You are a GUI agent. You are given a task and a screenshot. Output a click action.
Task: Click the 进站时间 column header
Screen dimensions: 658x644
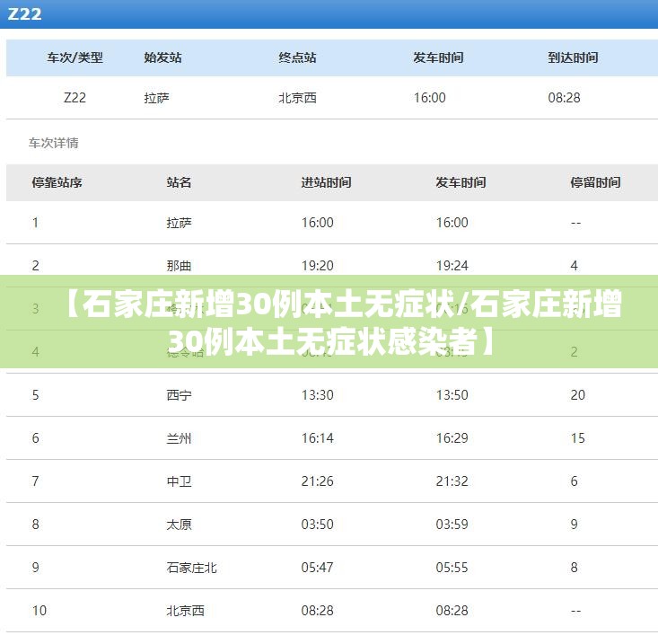pyautogui.click(x=327, y=182)
